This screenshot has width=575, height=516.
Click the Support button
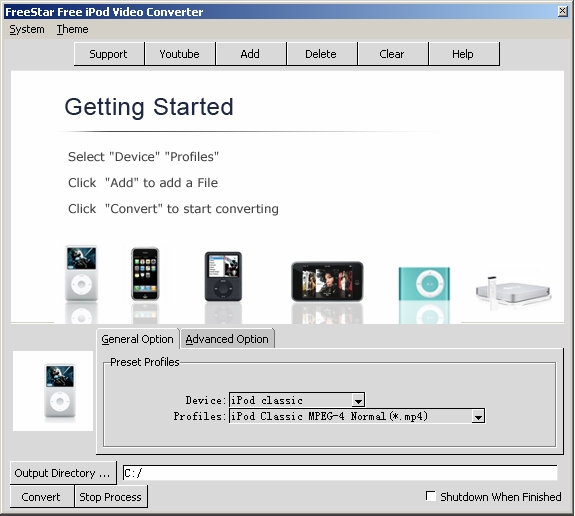109,54
